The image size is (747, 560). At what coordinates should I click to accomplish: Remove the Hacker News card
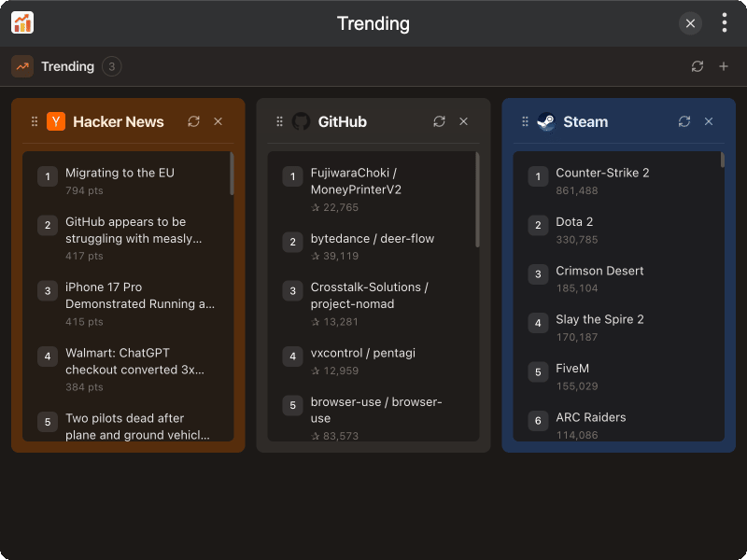(x=218, y=121)
